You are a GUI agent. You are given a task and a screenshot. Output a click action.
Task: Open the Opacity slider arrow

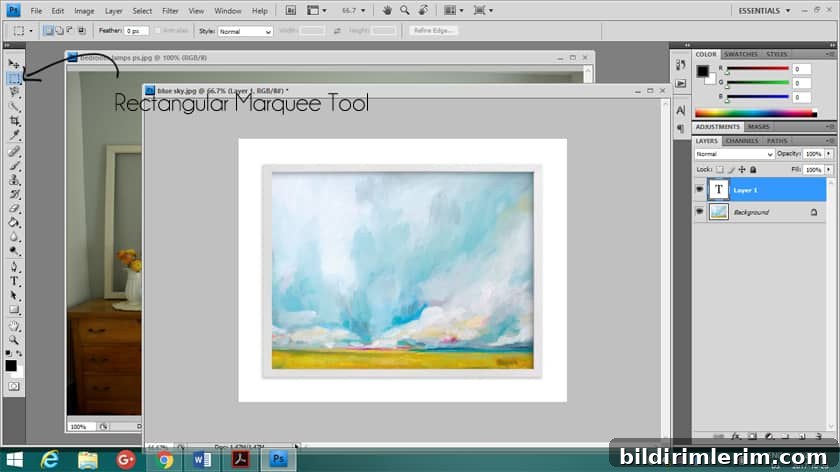[829, 154]
